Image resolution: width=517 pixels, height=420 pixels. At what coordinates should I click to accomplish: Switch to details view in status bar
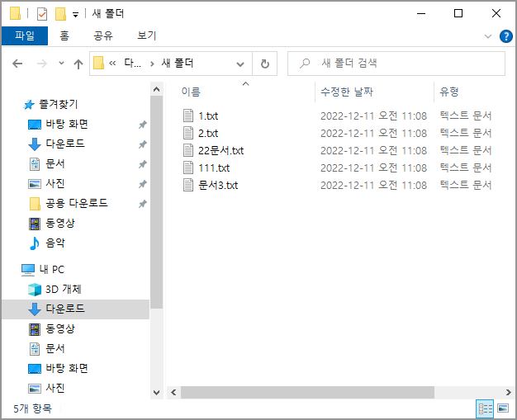tap(486, 408)
